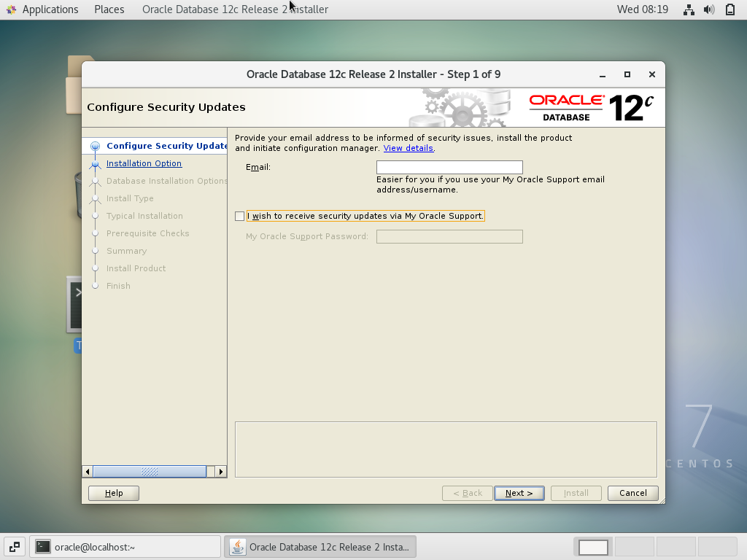Switch to the fourth workspace in switcher
This screenshot has width=747, height=560.
(x=718, y=547)
